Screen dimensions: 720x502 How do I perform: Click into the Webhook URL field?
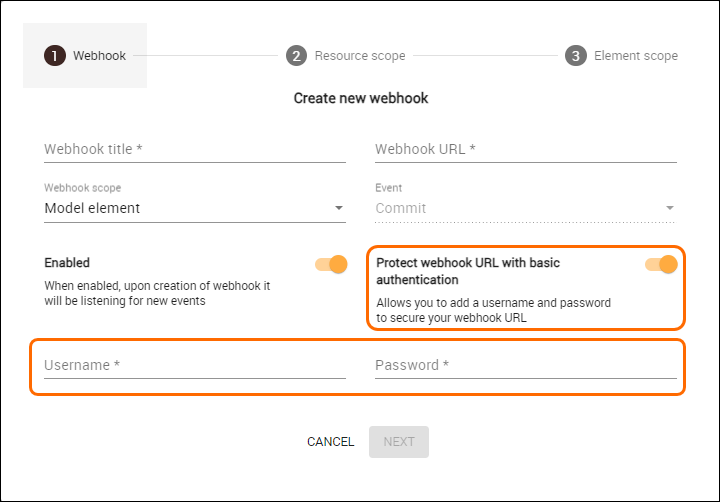click(x=525, y=150)
